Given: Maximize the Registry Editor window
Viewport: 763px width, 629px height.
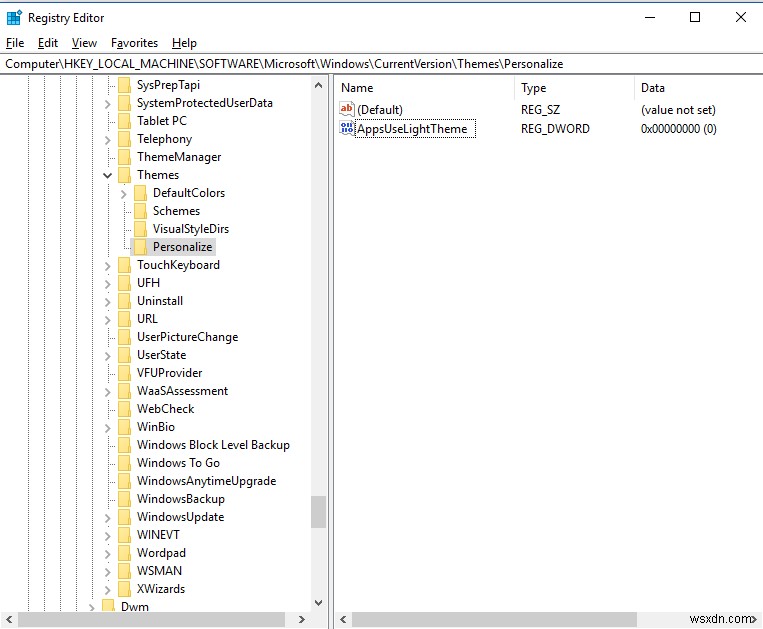Looking at the screenshot, I should click(x=695, y=18).
